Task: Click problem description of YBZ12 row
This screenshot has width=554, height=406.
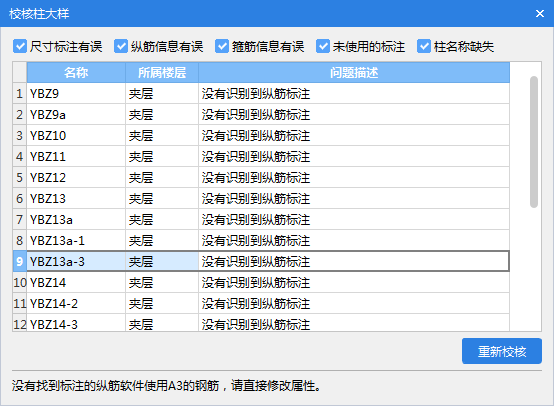Action: (354, 177)
